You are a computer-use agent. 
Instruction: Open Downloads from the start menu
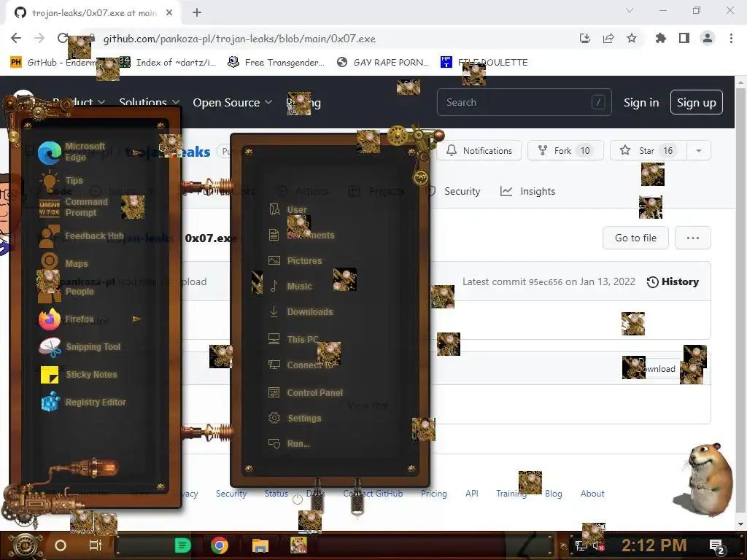(301, 312)
